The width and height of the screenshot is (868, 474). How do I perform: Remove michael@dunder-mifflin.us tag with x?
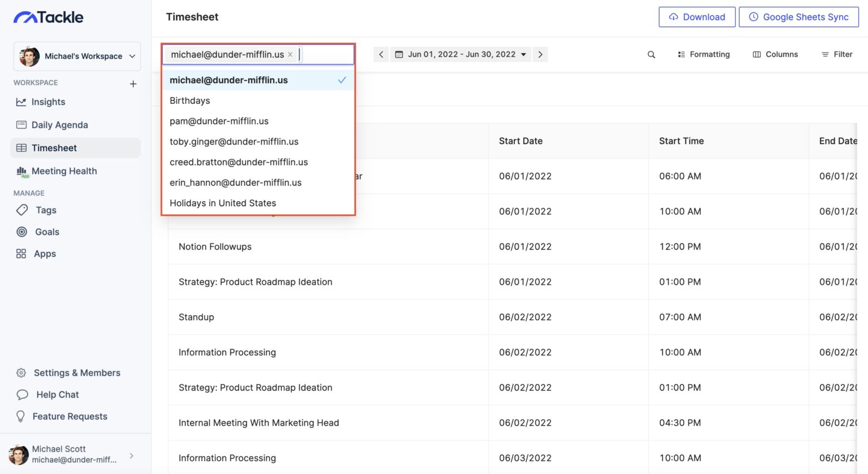coord(290,55)
